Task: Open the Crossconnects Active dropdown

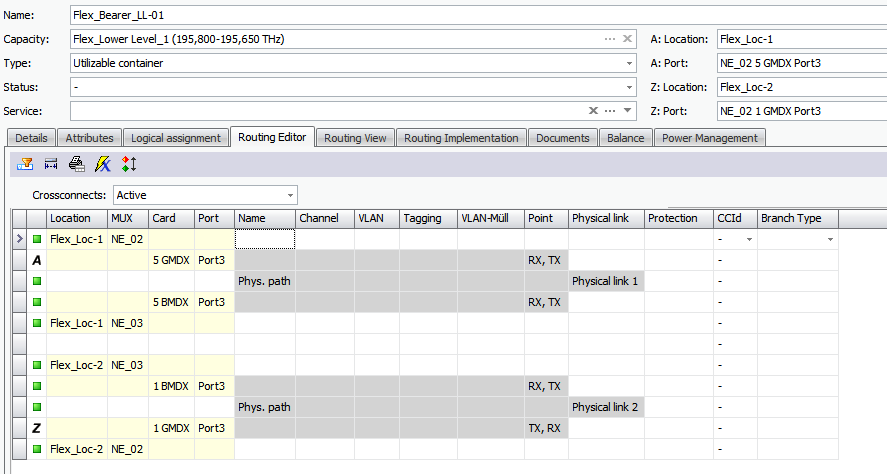Action: click(x=290, y=195)
